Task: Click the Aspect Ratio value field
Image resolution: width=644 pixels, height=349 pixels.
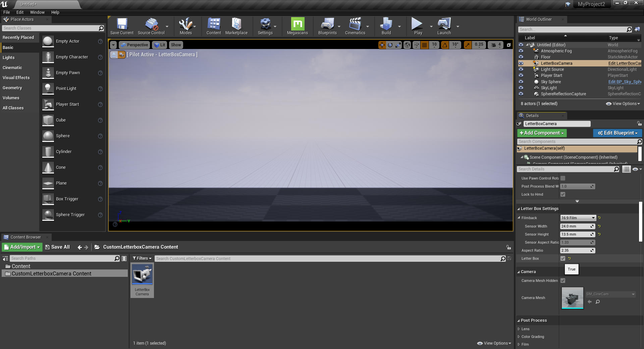Action: pos(578,250)
